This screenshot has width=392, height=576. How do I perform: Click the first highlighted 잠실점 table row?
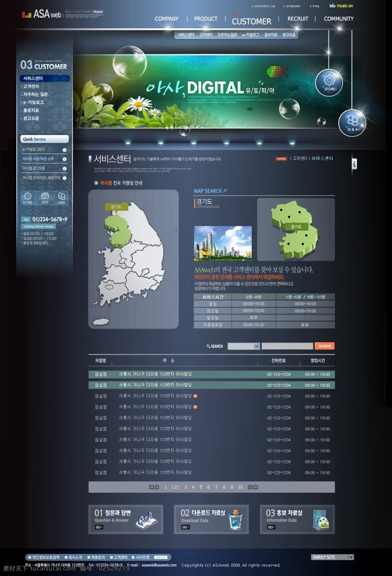(x=212, y=374)
